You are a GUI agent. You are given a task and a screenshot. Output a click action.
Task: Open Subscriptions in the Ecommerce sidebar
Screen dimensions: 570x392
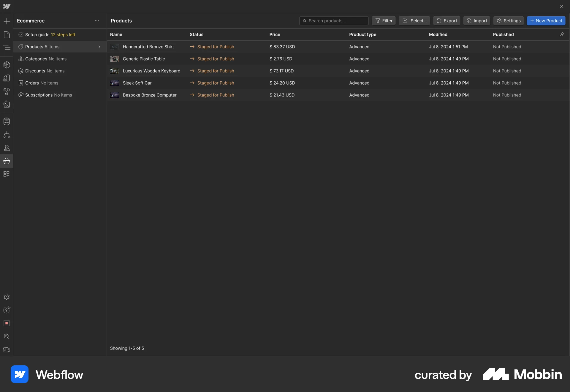(48, 95)
